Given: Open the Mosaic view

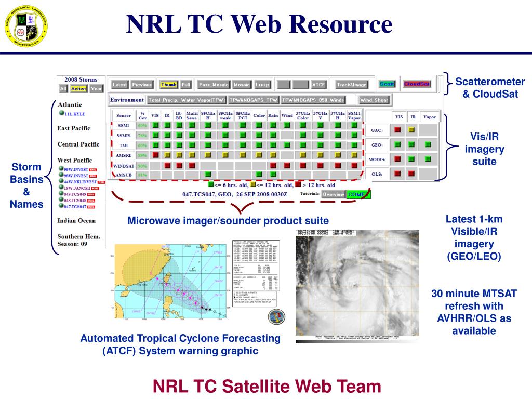Looking at the screenshot, I should [x=241, y=85].
